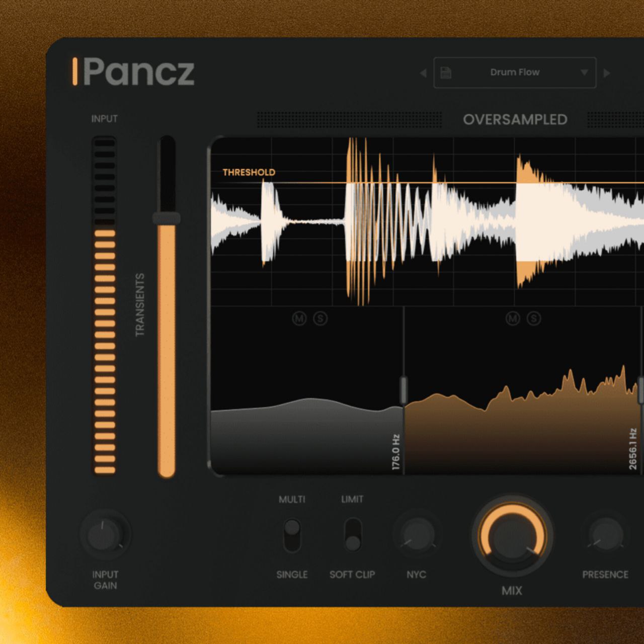Screen dimensions: 644x644
Task: Click the large Mix knob
Action: pyautogui.click(x=512, y=536)
